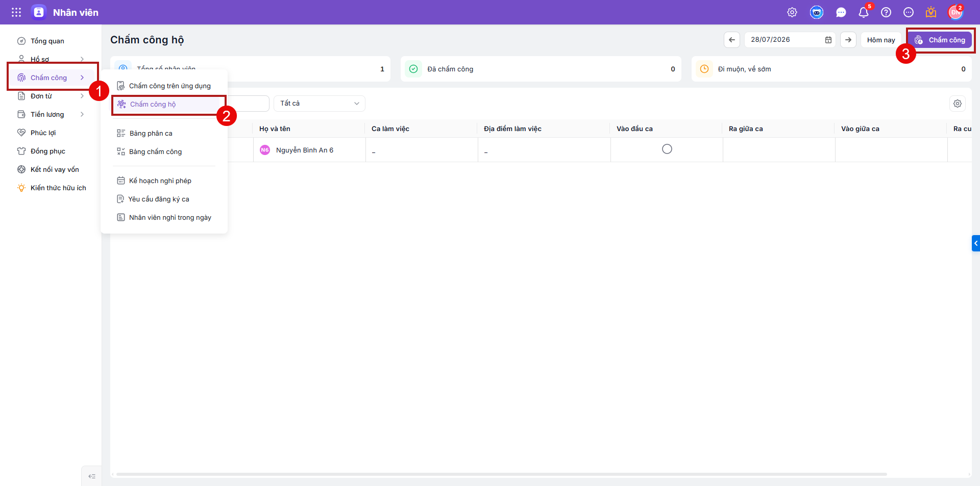Open the Tất cả filter dropdown

[320, 104]
